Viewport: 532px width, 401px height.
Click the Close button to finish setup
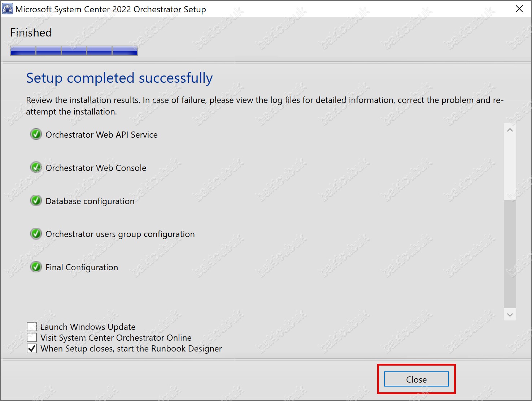point(416,379)
